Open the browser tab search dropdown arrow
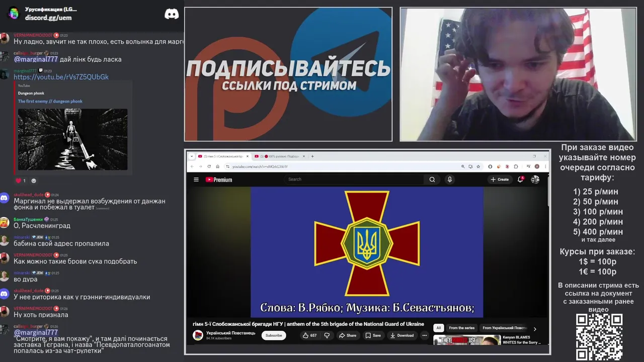Image resolution: width=644 pixels, height=362 pixels. point(191,156)
